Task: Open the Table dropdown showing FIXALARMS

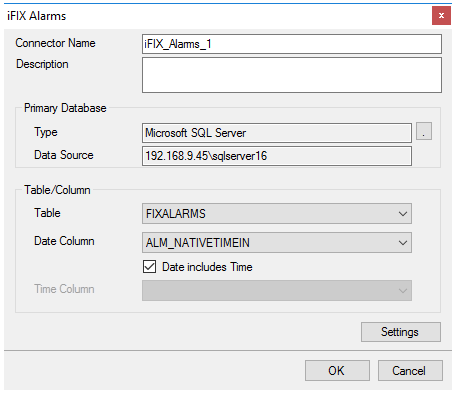Action: coord(277,214)
